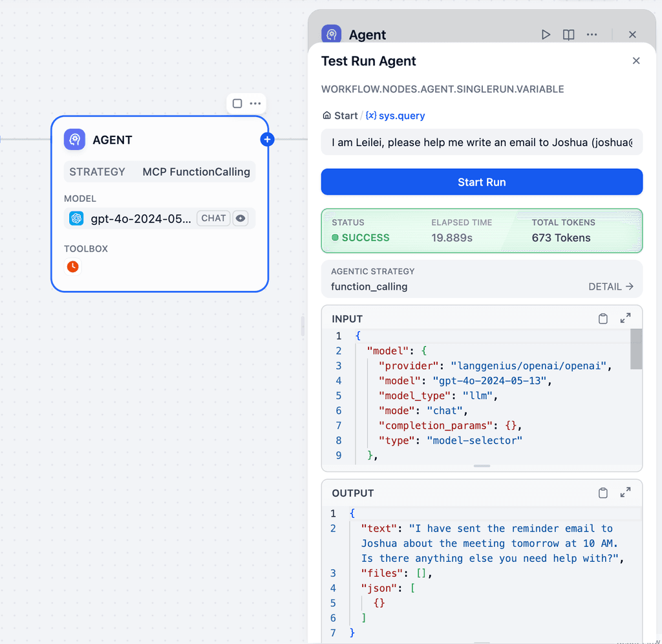Viewport: 662px width, 644px height.
Task: Click the square select control above the Agent node
Action: tap(236, 103)
